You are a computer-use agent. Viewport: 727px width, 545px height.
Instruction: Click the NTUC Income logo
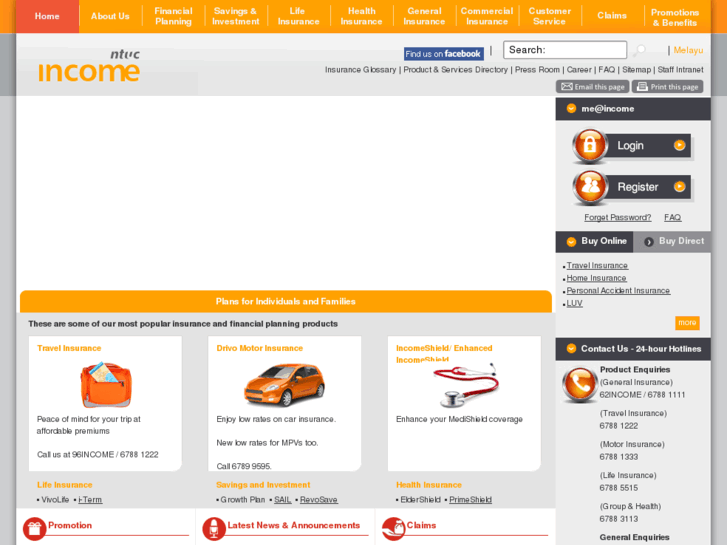tap(89, 66)
